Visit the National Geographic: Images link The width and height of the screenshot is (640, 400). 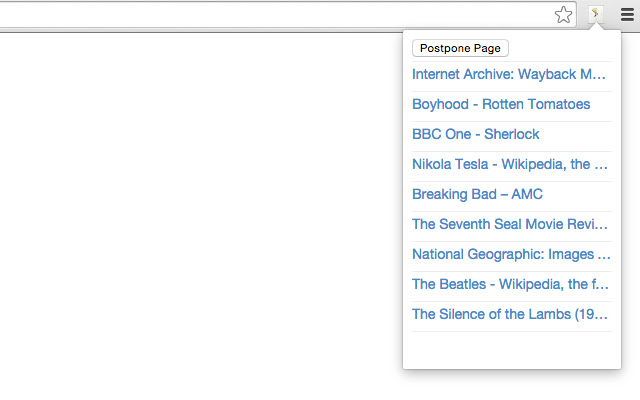pos(510,254)
